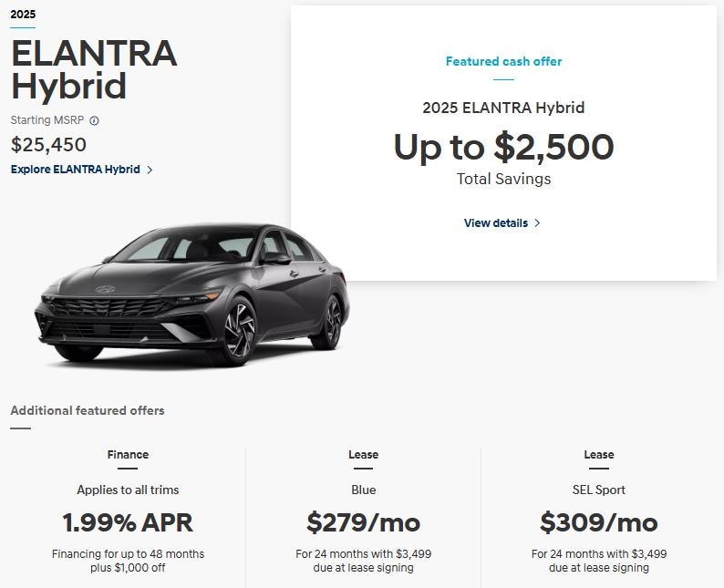
Task: Click the Up to $2,500 savings amount
Action: [x=503, y=147]
